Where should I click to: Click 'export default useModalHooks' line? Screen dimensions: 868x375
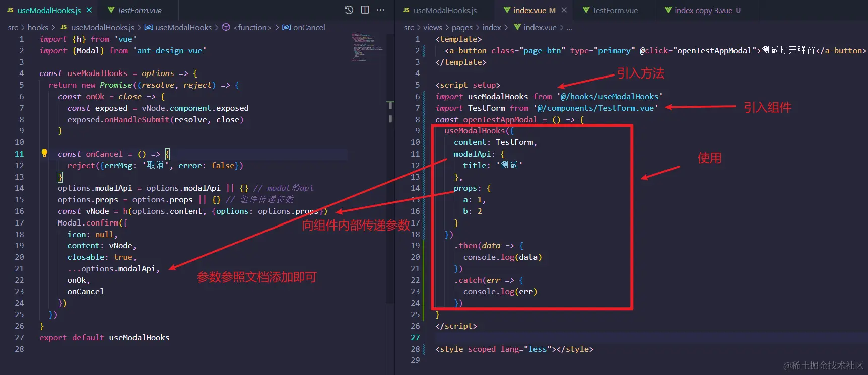[104, 337]
